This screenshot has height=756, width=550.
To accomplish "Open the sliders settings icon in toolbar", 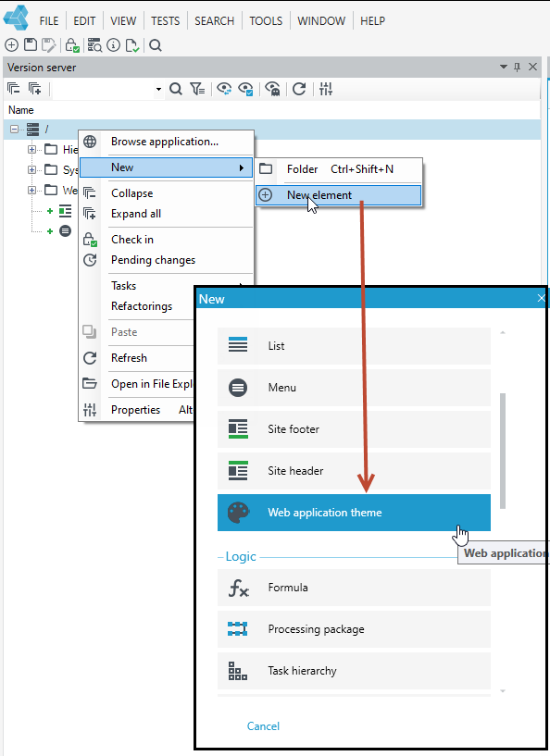I will coord(326,89).
